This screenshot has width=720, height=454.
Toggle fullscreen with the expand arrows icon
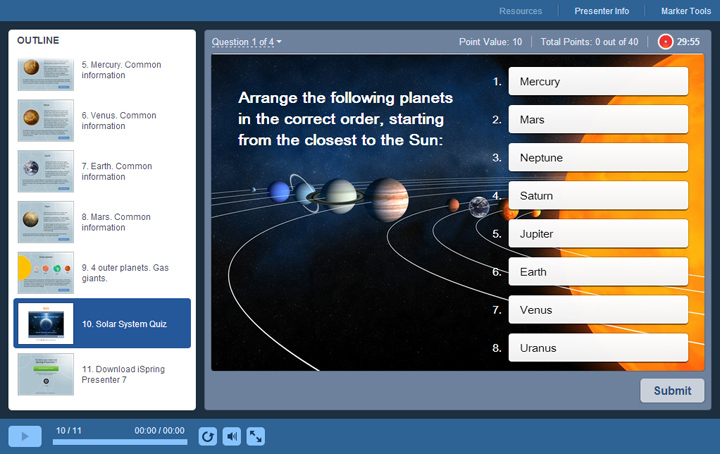click(256, 436)
